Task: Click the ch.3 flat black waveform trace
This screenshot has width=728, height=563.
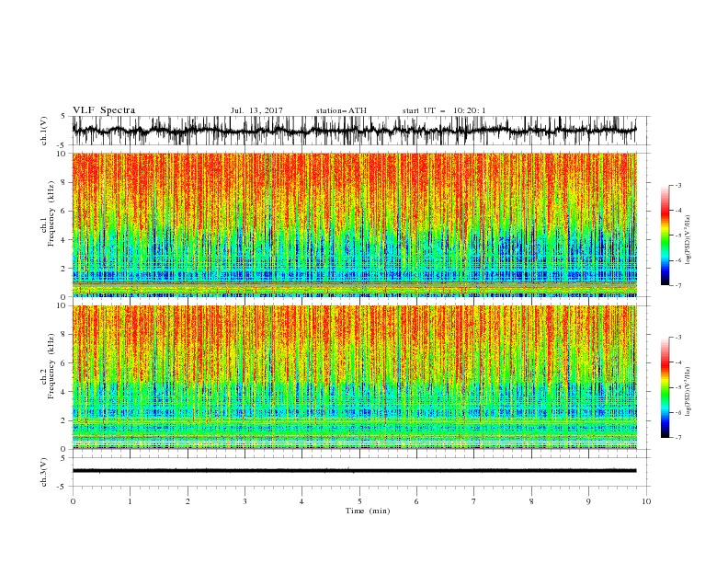Action: click(354, 471)
